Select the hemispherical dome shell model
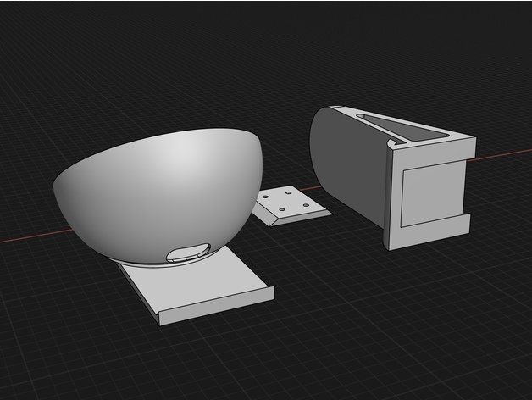 tap(161, 178)
